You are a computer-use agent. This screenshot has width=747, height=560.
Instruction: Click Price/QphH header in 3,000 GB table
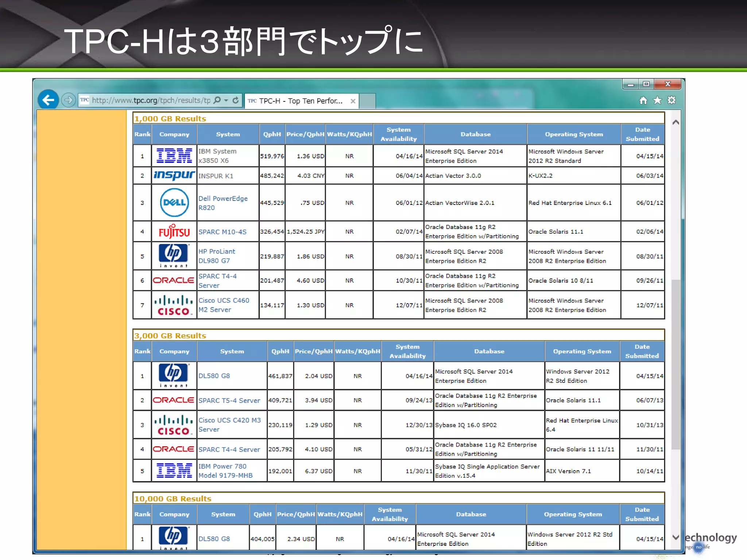(314, 351)
